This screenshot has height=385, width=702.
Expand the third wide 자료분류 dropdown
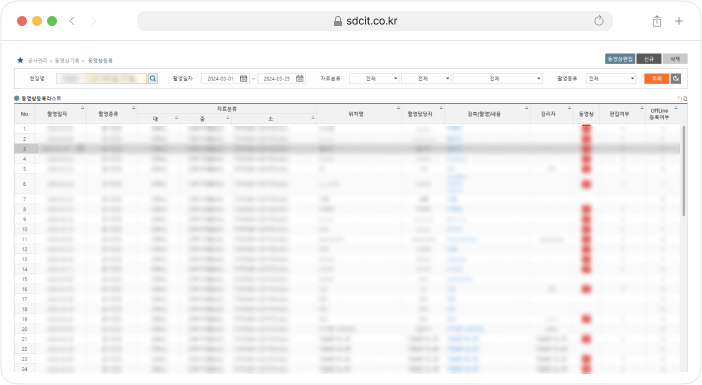tap(498, 78)
